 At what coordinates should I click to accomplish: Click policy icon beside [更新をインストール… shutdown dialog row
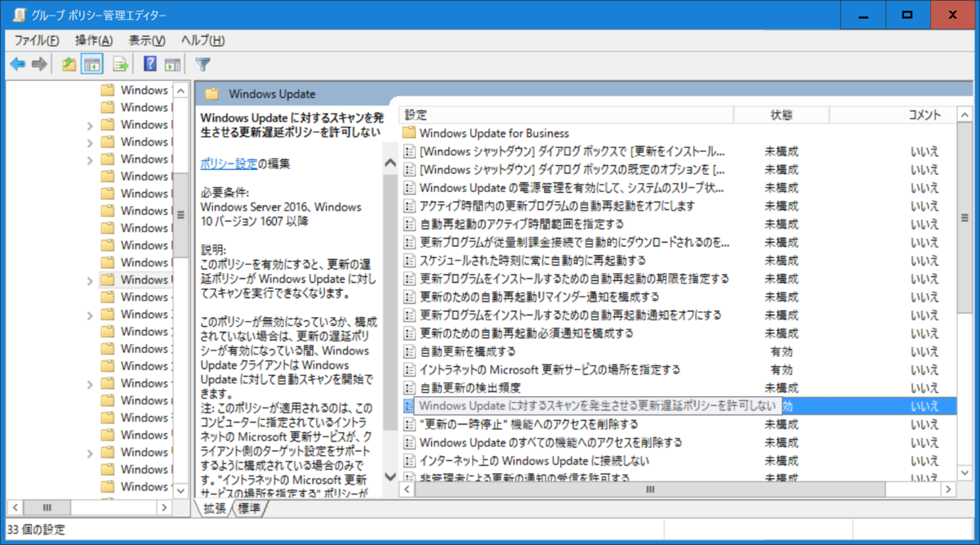click(409, 151)
